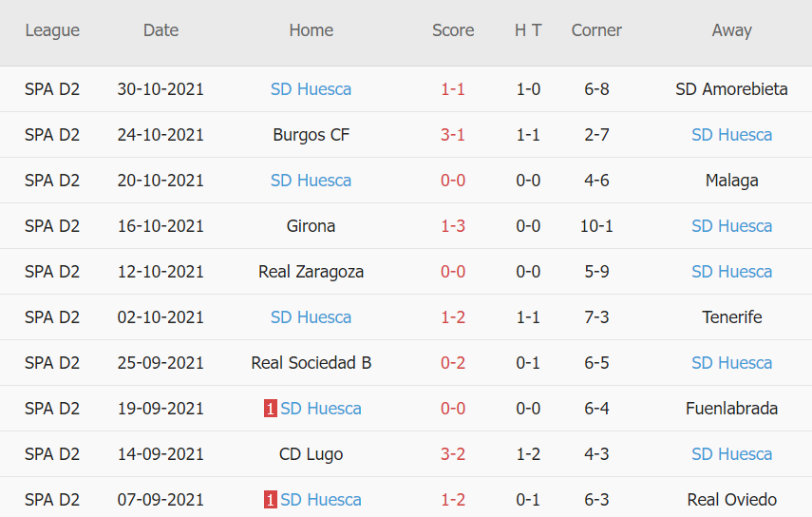
Task: Click the red card icon in the Real Oviedo match row
Action: 271,500
